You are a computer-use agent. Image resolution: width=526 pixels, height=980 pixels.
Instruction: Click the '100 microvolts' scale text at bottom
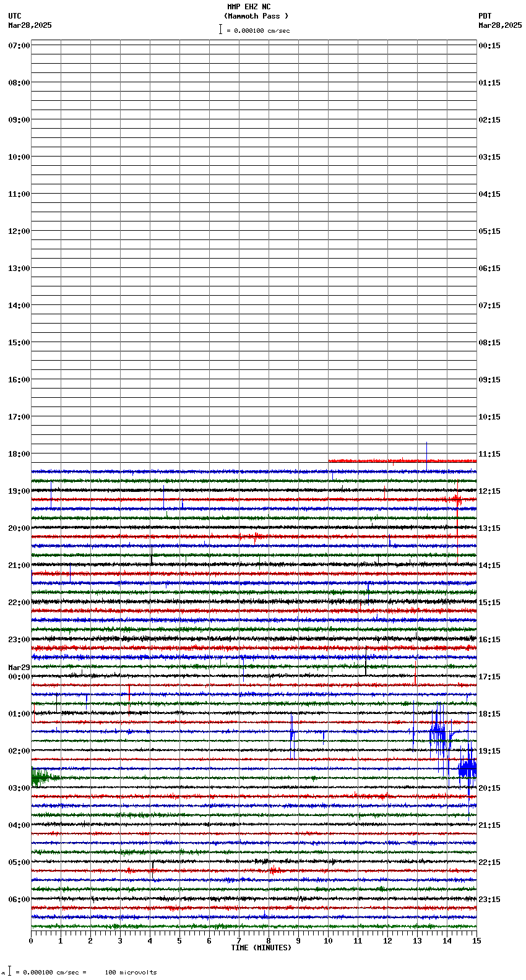tap(131, 973)
